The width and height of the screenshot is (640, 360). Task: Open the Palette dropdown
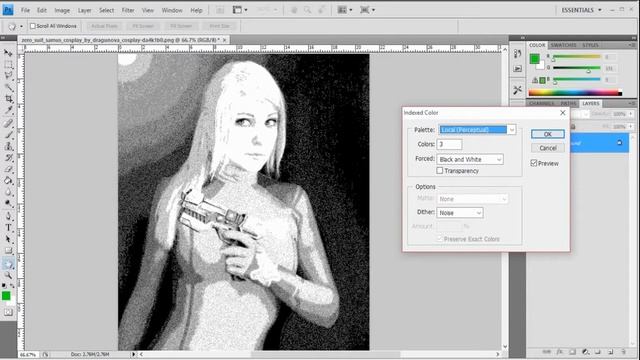477,130
